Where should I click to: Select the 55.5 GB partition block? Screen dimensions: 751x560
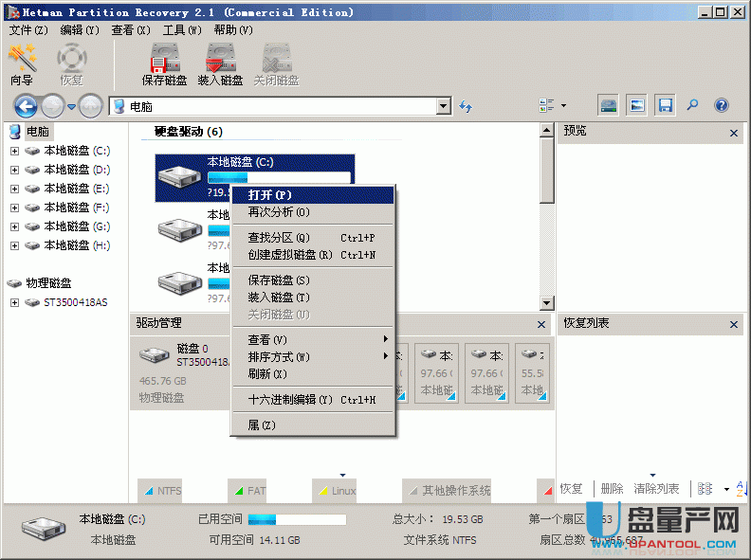click(x=532, y=373)
